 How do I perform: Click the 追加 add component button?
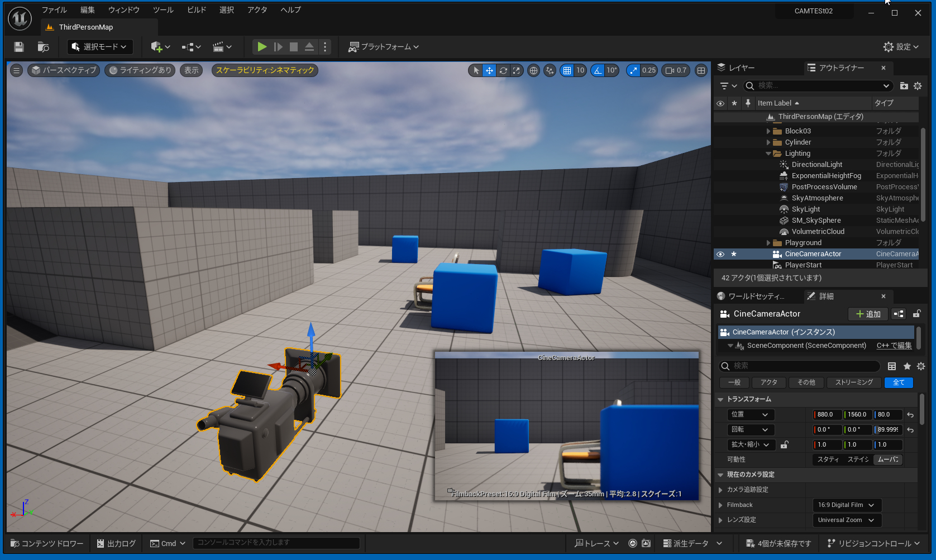click(868, 314)
